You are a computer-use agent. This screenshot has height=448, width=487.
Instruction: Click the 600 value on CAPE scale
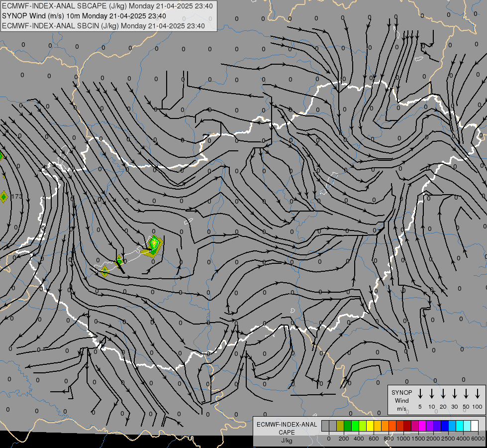[x=374, y=439]
